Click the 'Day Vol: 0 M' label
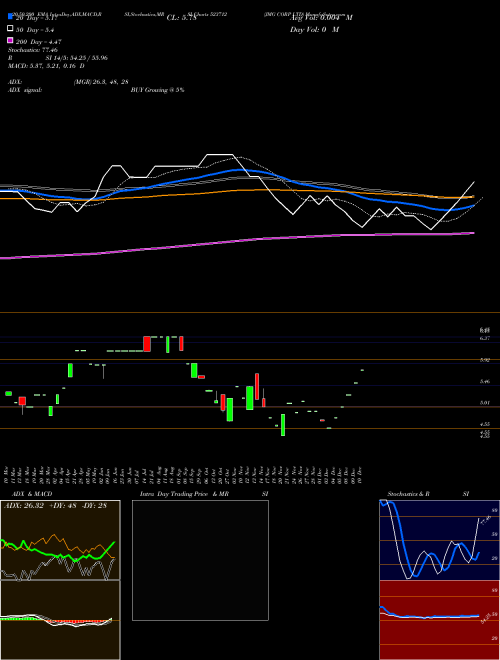Viewport: 500px width, 660px height. click(x=314, y=29)
